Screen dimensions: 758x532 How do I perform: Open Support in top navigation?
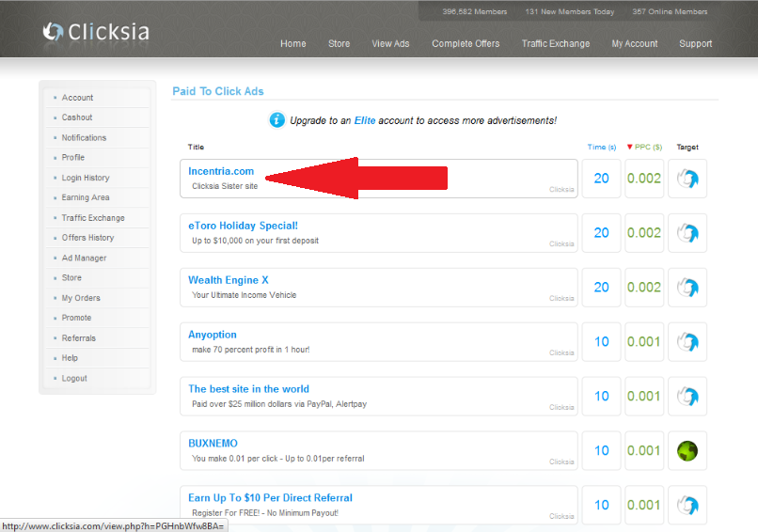point(695,43)
